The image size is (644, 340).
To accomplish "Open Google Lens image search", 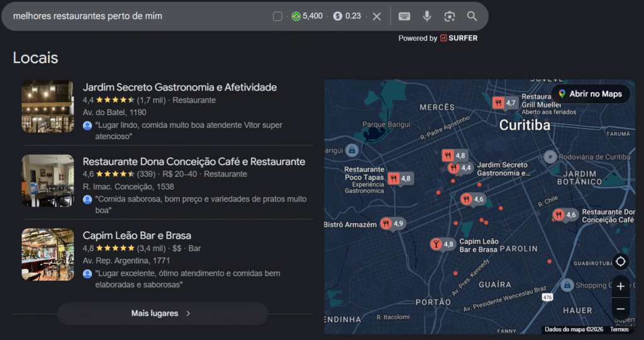I will pos(449,16).
